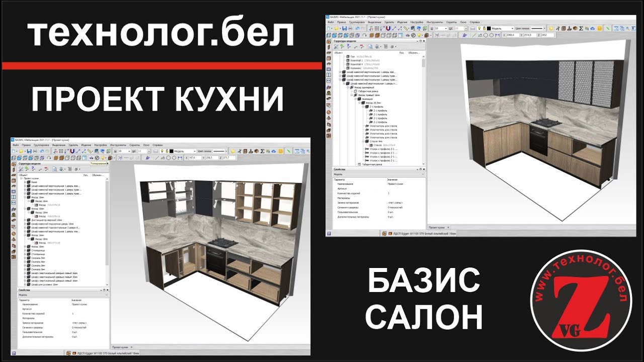The width and height of the screenshot is (644, 362).
Task: Click Sigma summary icon in right-hand window
Action: [581, 28]
